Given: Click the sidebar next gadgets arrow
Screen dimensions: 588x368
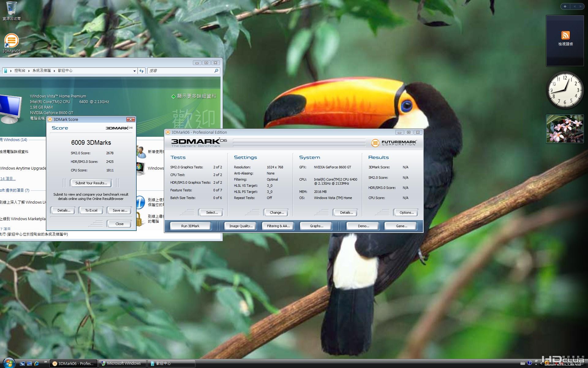Looking at the screenshot, I should tap(580, 6).
